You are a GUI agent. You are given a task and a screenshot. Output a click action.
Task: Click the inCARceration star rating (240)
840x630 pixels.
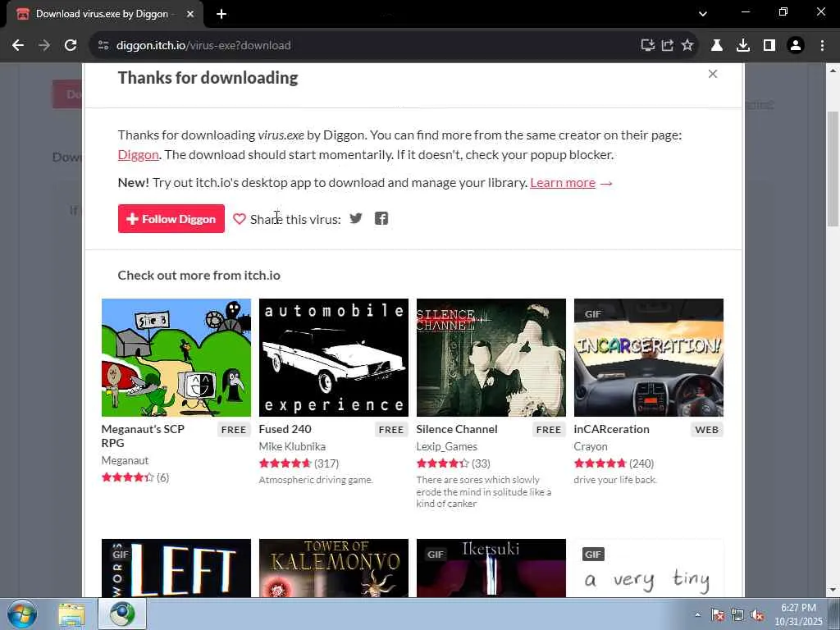[x=614, y=463]
